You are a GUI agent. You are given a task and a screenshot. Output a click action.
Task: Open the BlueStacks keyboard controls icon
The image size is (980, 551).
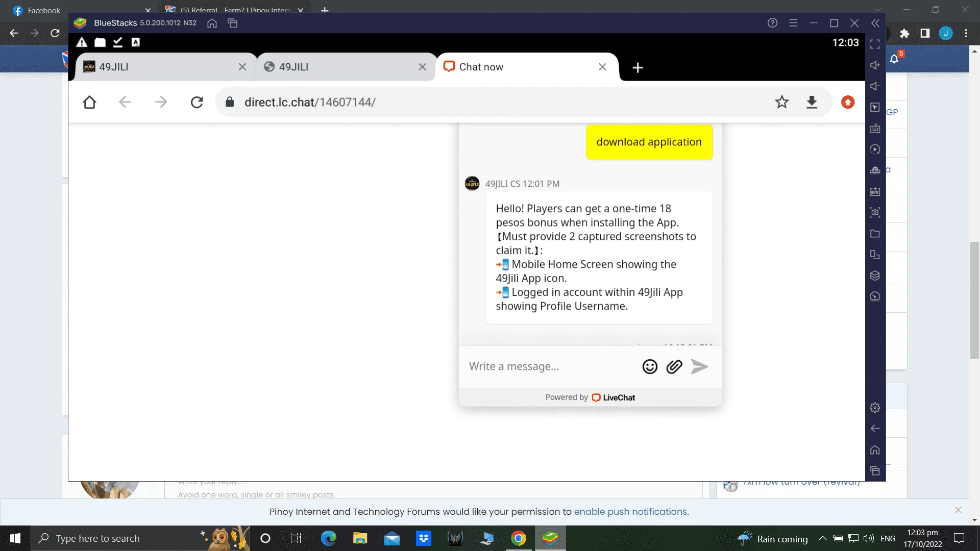pyautogui.click(x=875, y=129)
